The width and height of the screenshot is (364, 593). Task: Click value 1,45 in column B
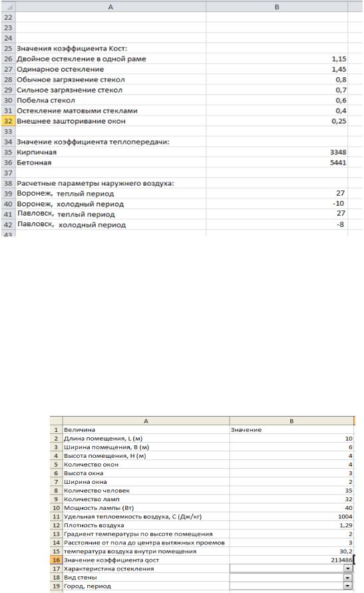point(339,69)
